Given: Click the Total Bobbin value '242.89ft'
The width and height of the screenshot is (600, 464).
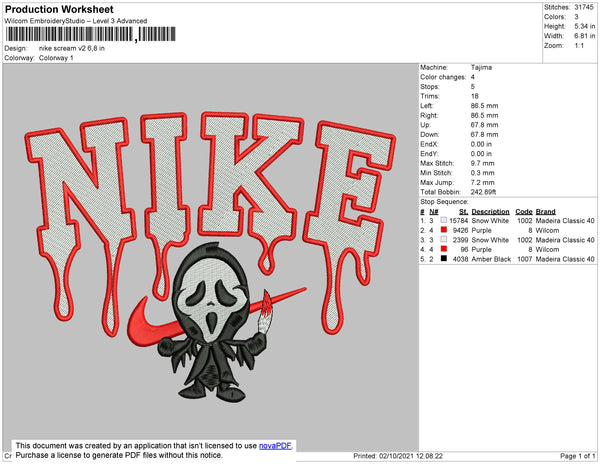Looking at the screenshot, I should click(x=483, y=192).
